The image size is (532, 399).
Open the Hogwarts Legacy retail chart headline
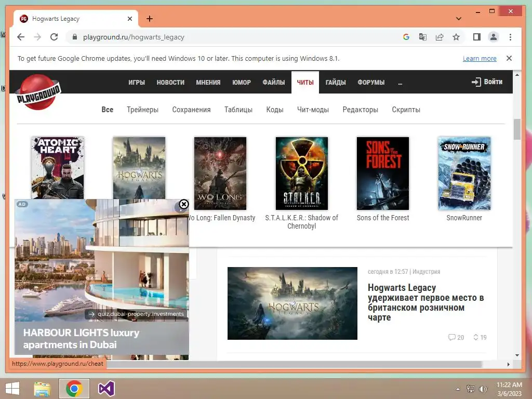(426, 302)
